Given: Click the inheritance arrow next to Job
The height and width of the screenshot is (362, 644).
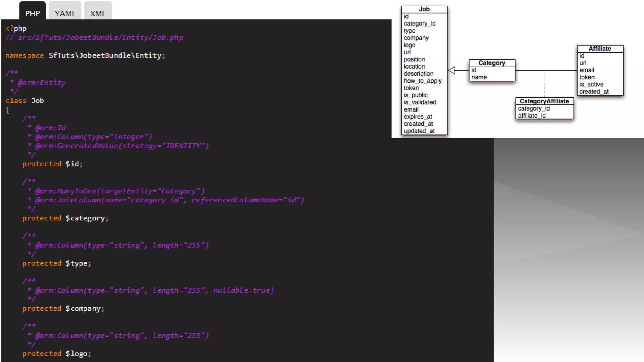Looking at the screenshot, I should coord(452,70).
